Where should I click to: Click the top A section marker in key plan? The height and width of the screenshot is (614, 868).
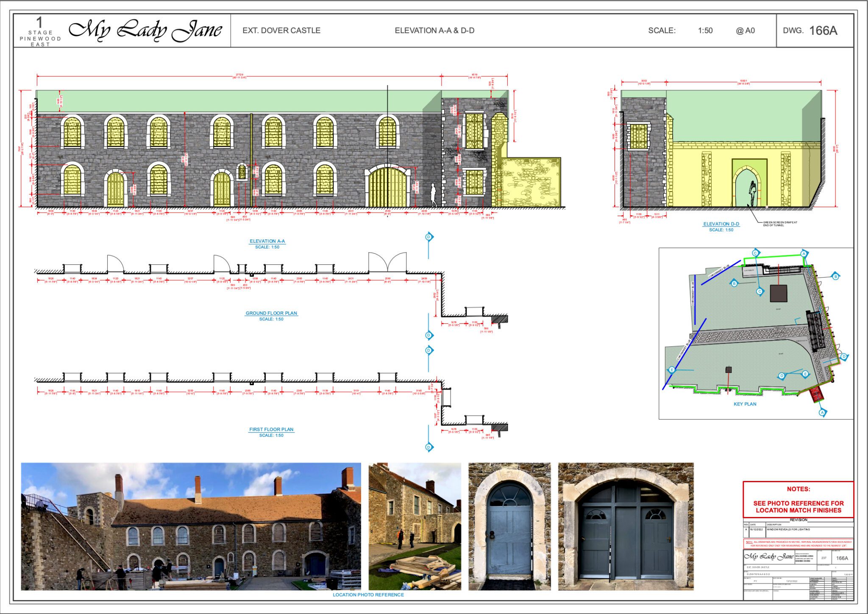[x=804, y=254]
